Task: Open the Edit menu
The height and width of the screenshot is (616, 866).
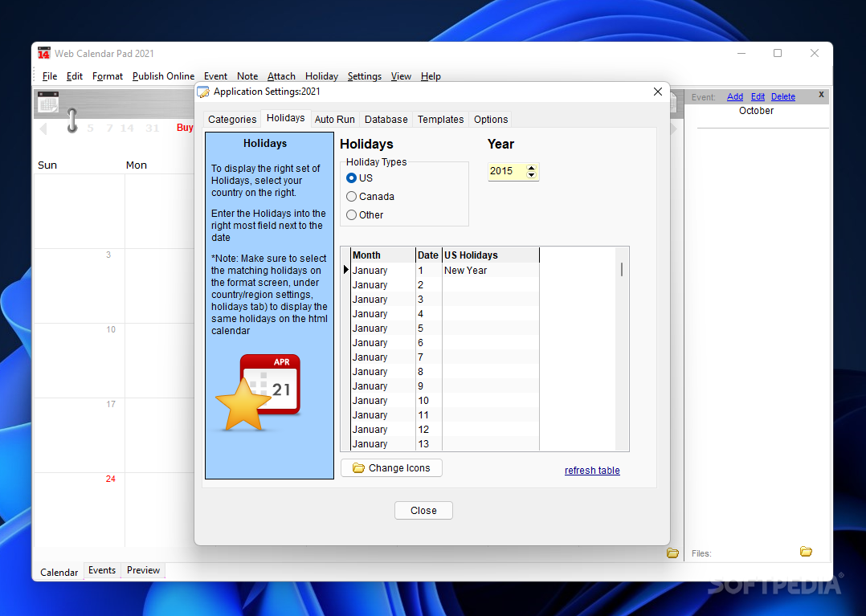Action: click(x=75, y=76)
